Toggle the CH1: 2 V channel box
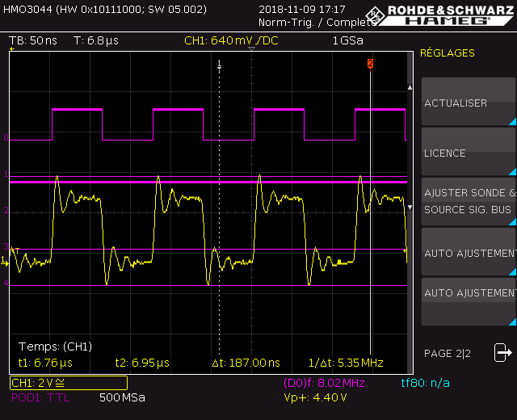This screenshot has height=420, width=517. [68, 383]
